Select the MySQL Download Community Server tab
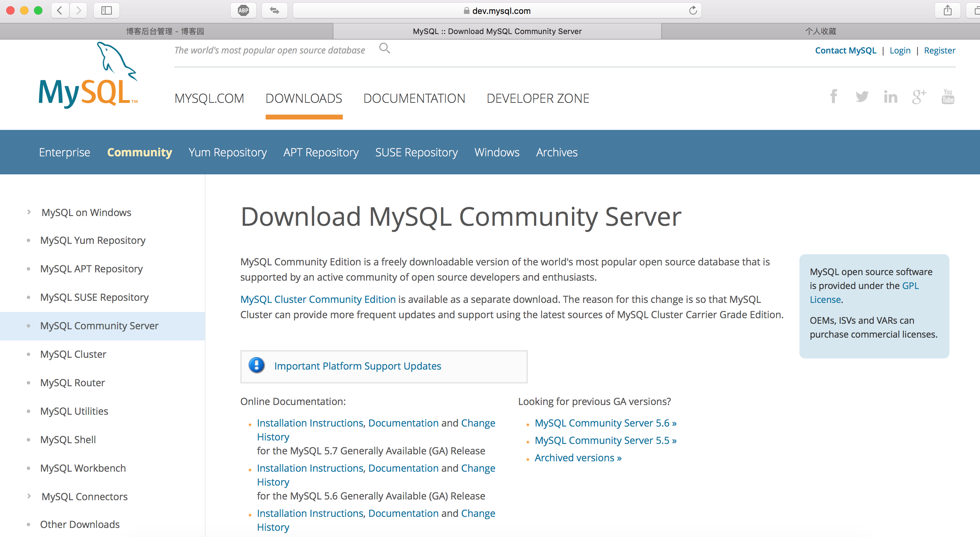The image size is (980, 537). [497, 31]
